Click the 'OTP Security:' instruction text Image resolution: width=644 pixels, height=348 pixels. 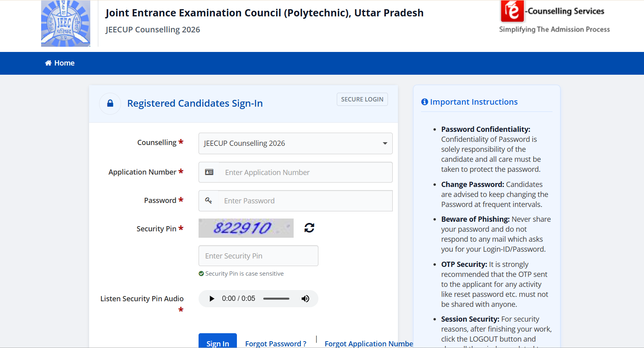(464, 264)
